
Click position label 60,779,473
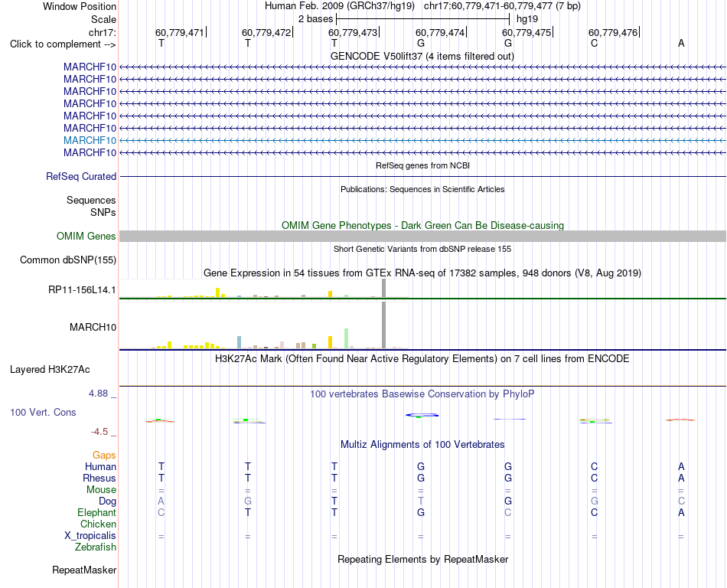pos(353,32)
